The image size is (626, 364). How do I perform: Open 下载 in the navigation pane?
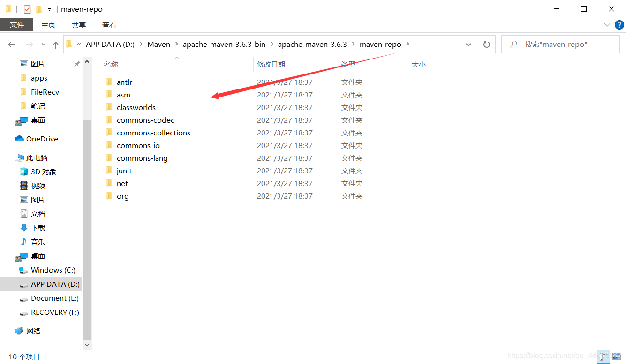click(x=38, y=228)
